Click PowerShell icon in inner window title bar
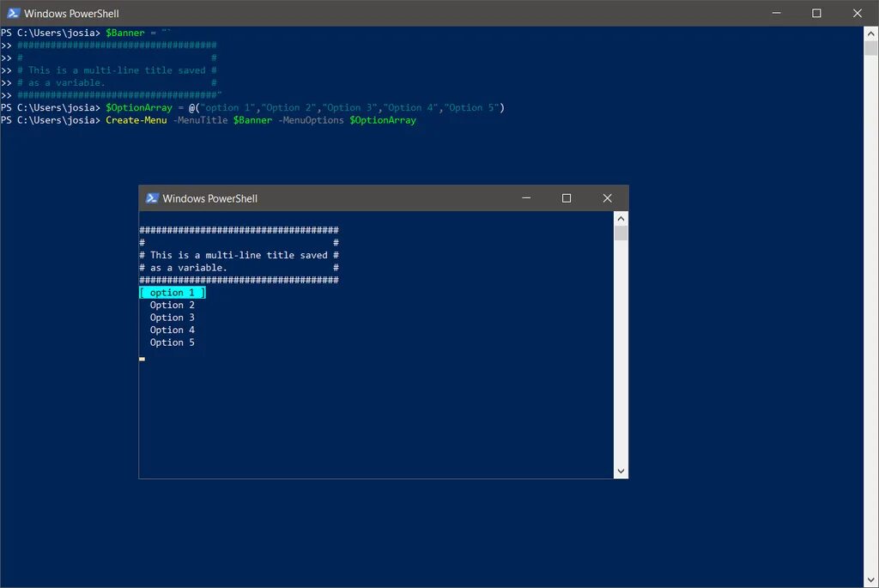The height and width of the screenshot is (588, 879). [x=152, y=198]
